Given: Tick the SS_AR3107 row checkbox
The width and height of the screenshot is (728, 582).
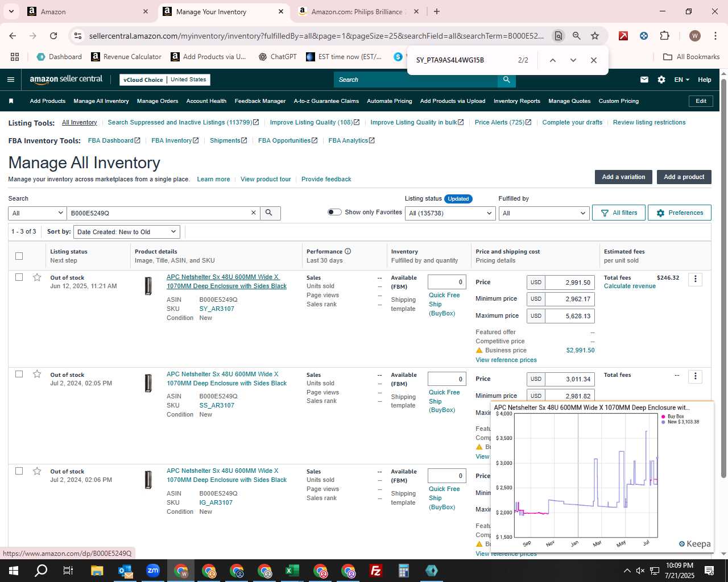Looking at the screenshot, I should [x=19, y=374].
